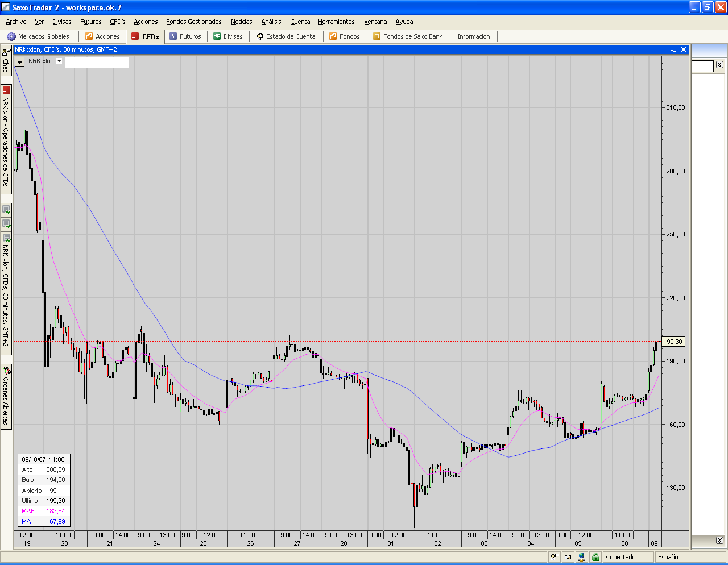
Task: Click the Bajo 194,90 row
Action: [43, 480]
